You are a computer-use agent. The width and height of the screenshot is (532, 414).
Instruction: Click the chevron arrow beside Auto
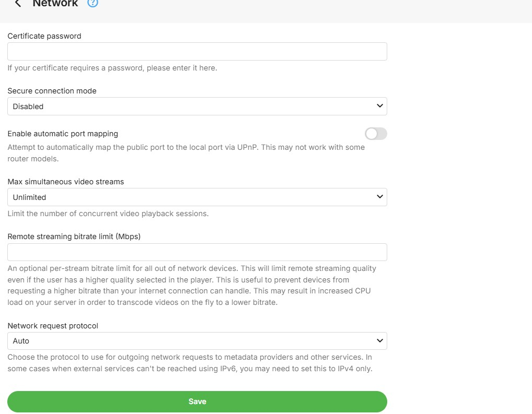coord(379,340)
